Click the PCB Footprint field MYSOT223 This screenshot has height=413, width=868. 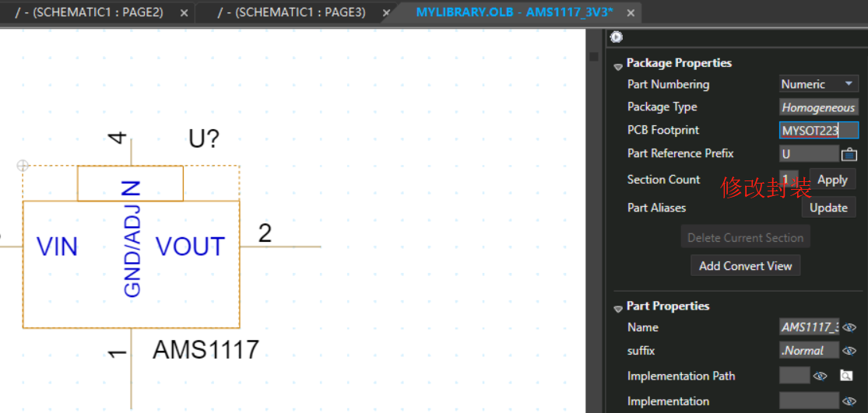pyautogui.click(x=819, y=131)
